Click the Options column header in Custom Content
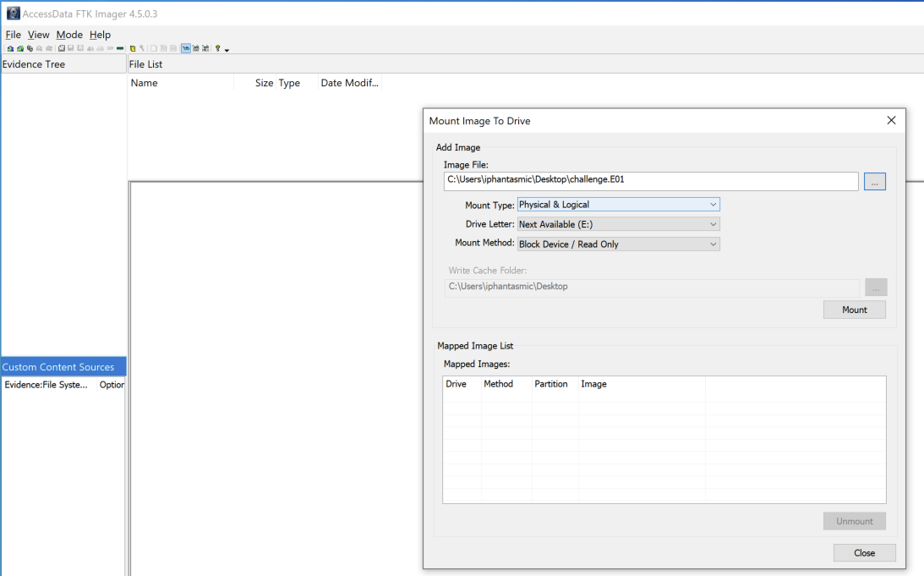Image resolution: width=924 pixels, height=576 pixels. click(x=112, y=385)
